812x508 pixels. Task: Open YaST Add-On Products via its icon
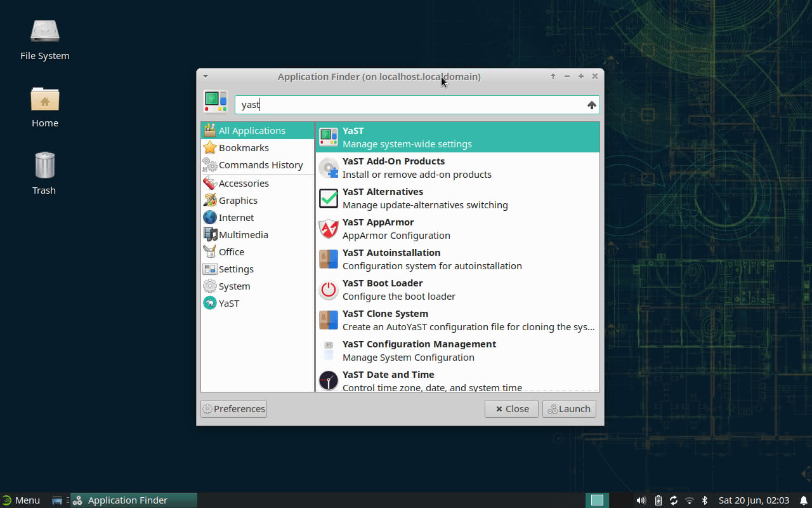[x=328, y=168]
